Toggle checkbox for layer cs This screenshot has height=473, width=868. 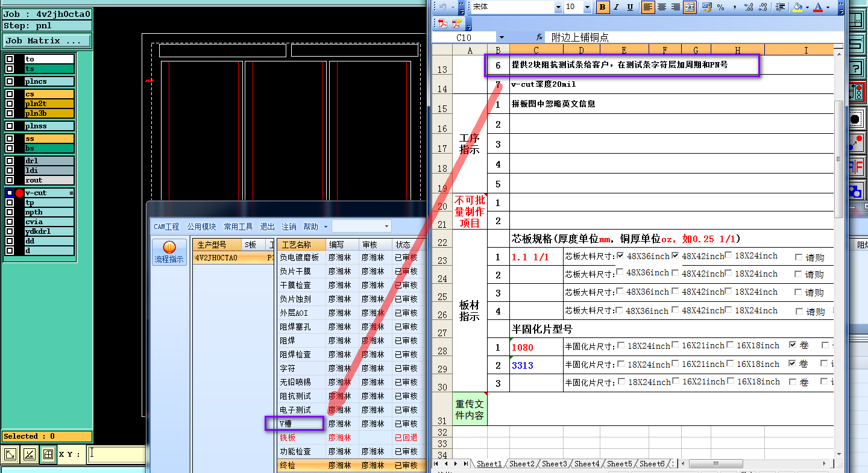click(10, 94)
